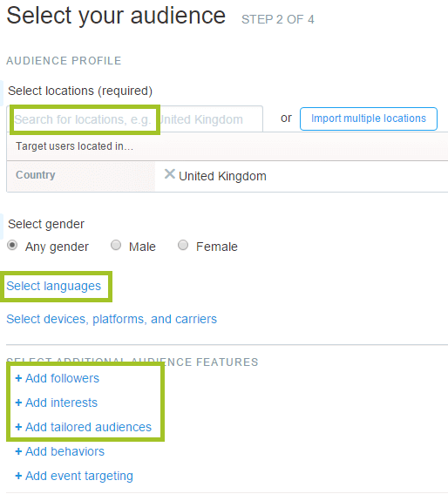Choose the Male radio button

116,245
